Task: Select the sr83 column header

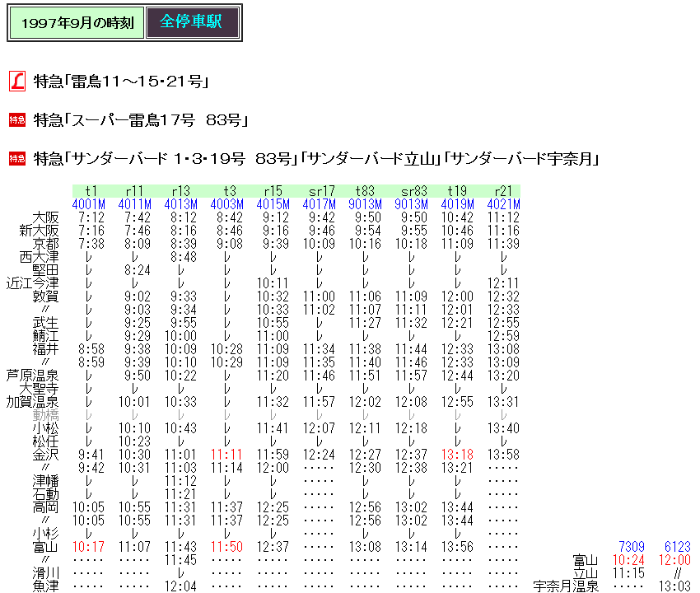Action: [x=414, y=191]
